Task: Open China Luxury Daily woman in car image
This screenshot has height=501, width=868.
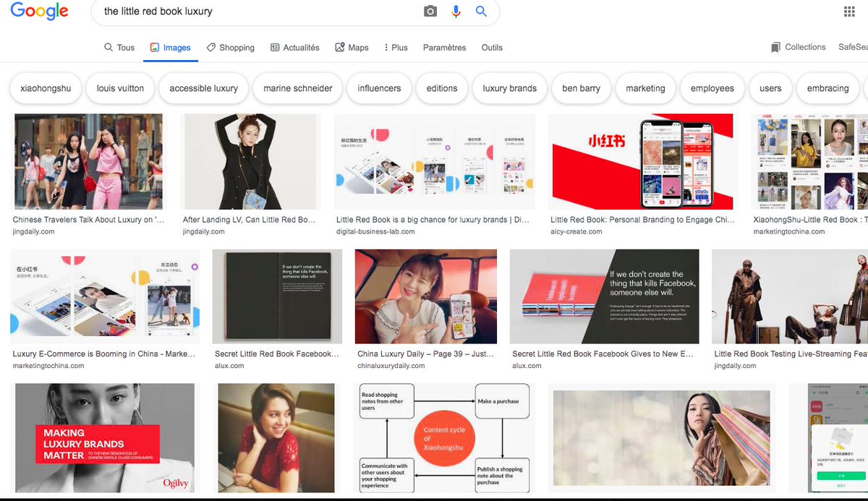Action: (x=426, y=296)
